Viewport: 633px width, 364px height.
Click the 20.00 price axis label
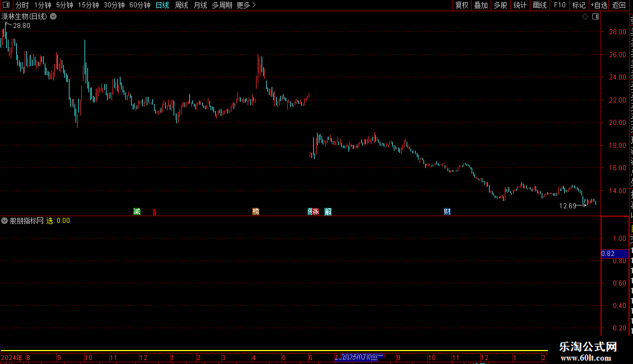click(x=618, y=123)
